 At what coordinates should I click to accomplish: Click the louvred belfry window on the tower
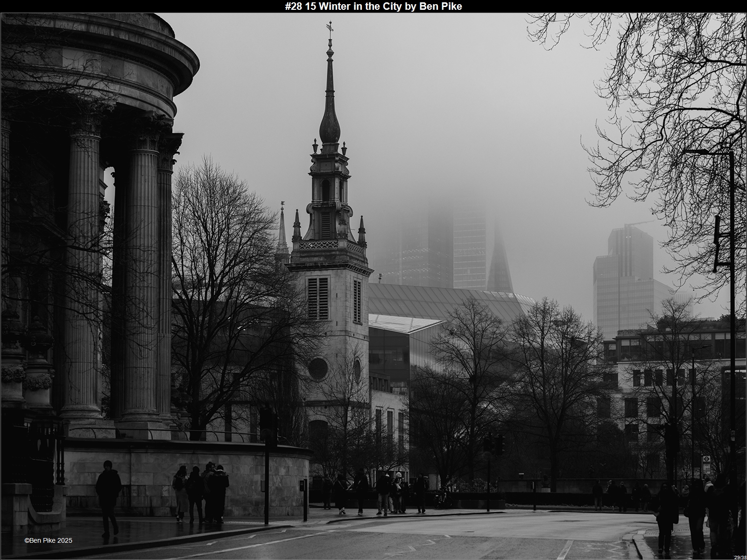318,298
